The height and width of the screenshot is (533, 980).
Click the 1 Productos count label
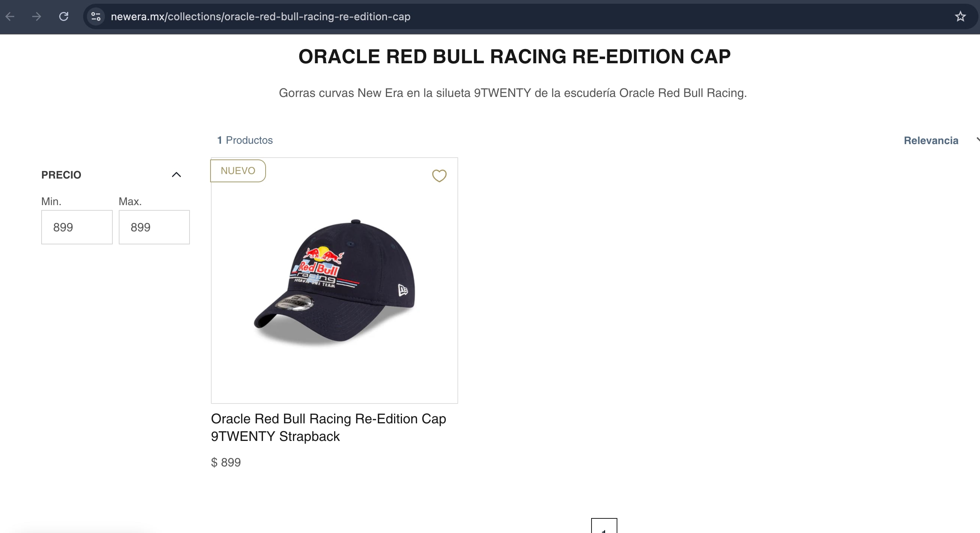click(x=245, y=140)
